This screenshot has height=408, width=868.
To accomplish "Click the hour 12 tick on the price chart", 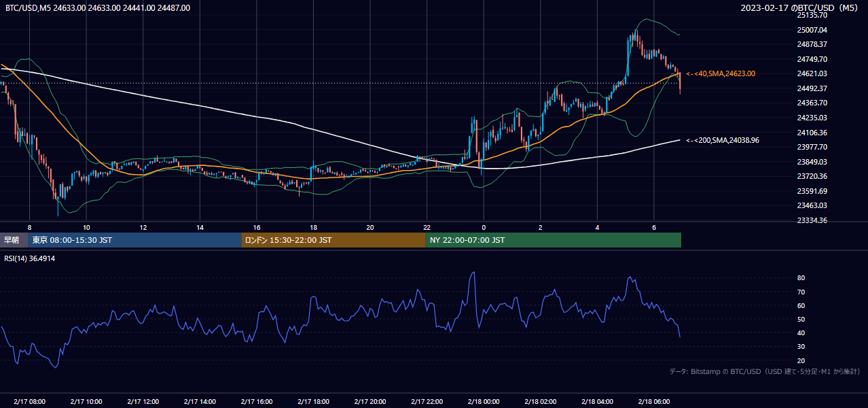I will [x=143, y=227].
